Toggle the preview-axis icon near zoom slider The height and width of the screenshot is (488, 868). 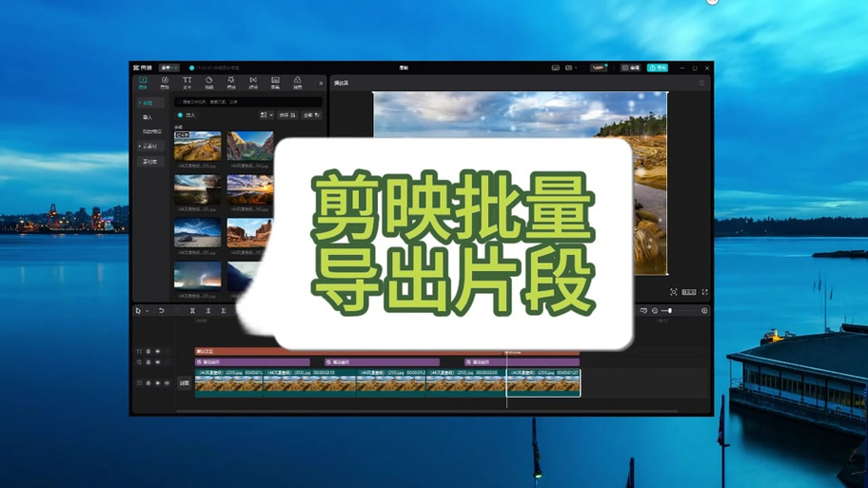(x=643, y=311)
